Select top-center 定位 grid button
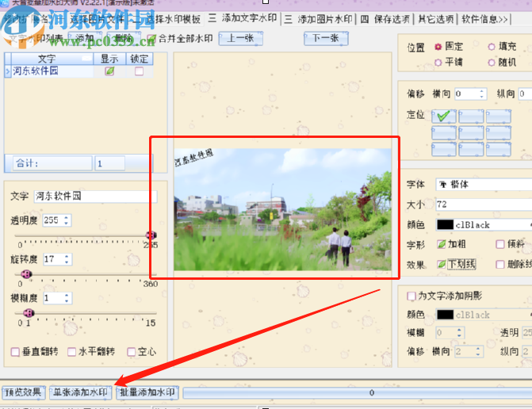The image size is (532, 409). [471, 117]
